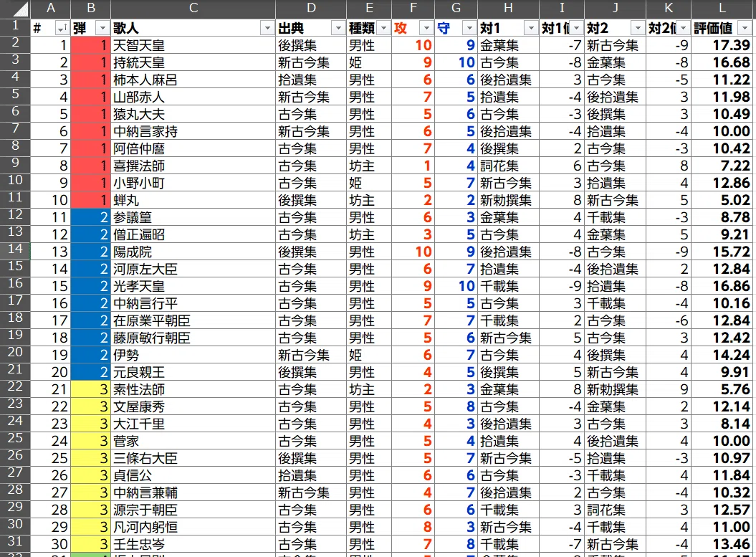Click the 新勅撰集 cell in 素性法師 row
This screenshot has width=756, height=557.
click(616, 390)
